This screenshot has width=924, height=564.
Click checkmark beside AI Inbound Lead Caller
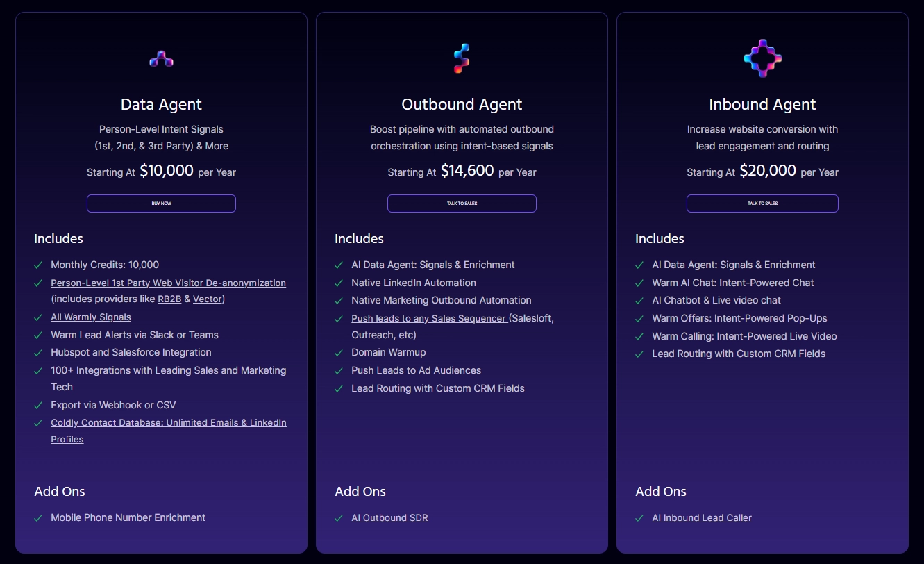pos(639,517)
